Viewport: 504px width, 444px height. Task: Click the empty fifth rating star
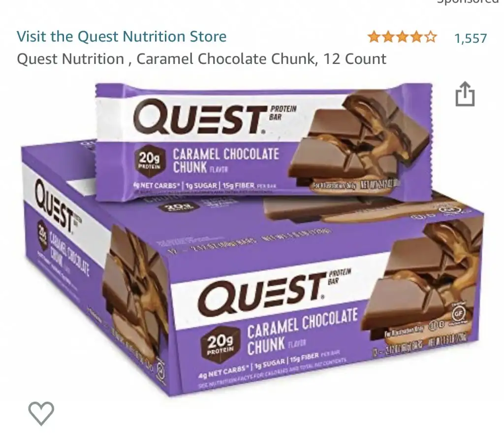431,37
